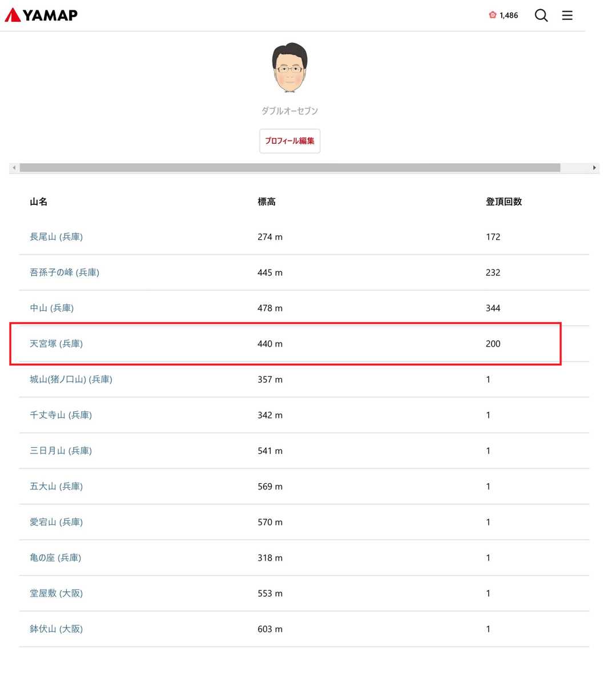
Task: Click the 登頂回数 column header
Action: pyautogui.click(x=504, y=202)
